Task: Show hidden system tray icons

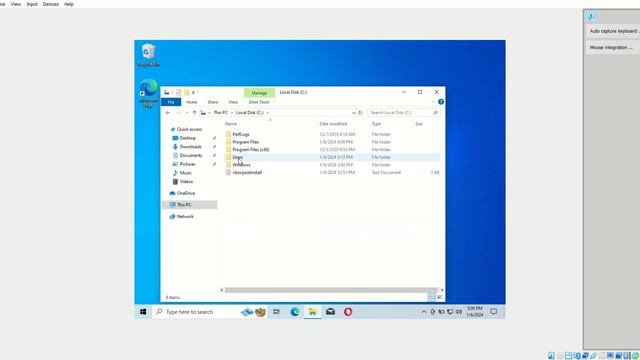Action: pos(424,312)
